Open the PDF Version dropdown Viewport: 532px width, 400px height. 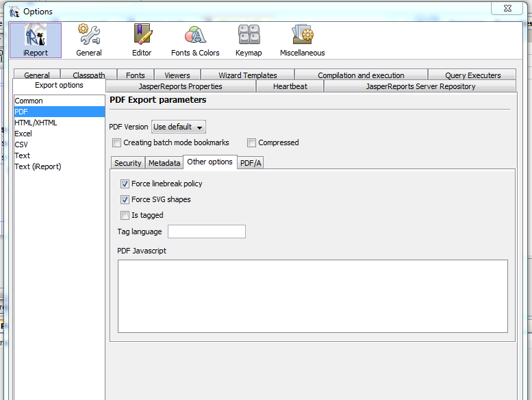tap(179, 127)
